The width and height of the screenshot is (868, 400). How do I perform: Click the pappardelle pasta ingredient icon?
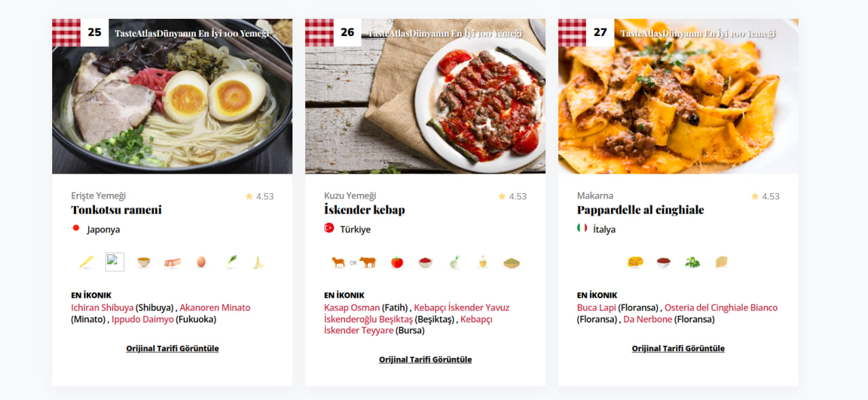pos(635,262)
